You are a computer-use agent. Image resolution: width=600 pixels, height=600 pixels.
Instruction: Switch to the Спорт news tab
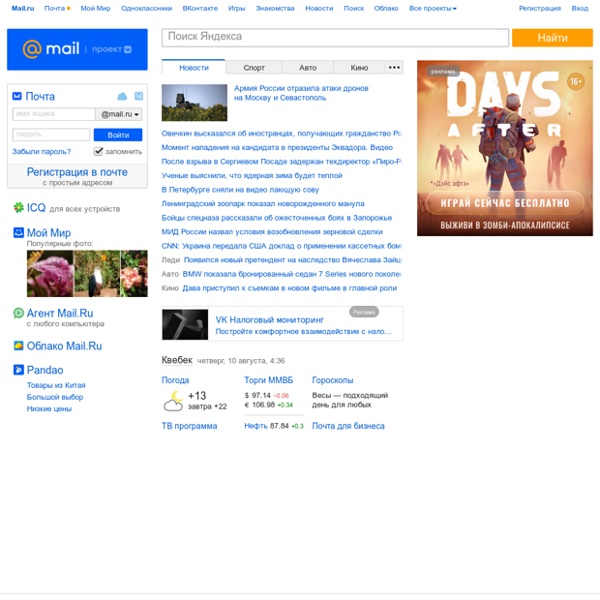pyautogui.click(x=254, y=68)
